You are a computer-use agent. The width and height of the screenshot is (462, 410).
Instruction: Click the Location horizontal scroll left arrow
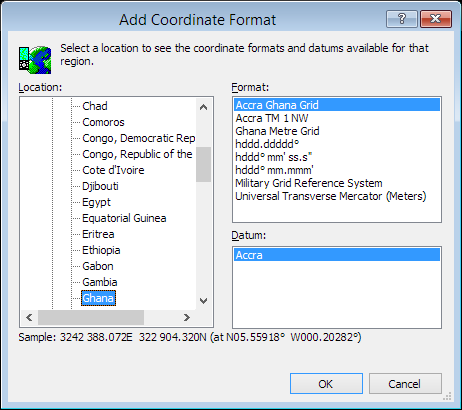click(29, 318)
